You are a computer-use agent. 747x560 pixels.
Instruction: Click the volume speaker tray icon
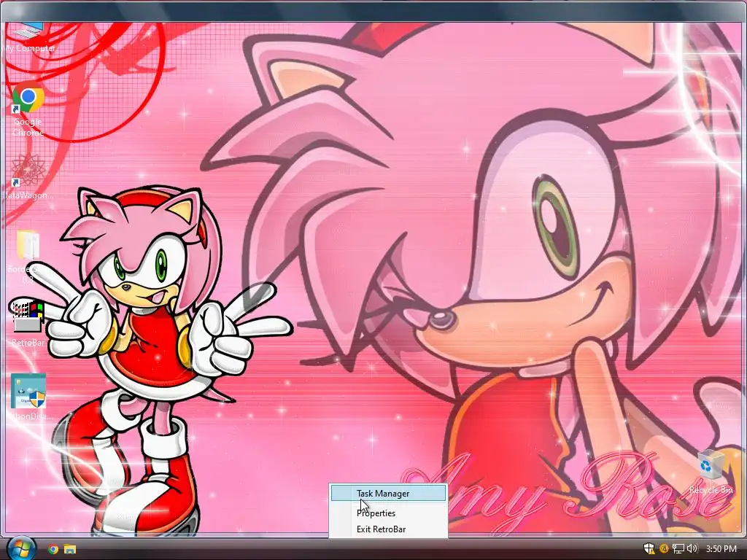coord(692,548)
